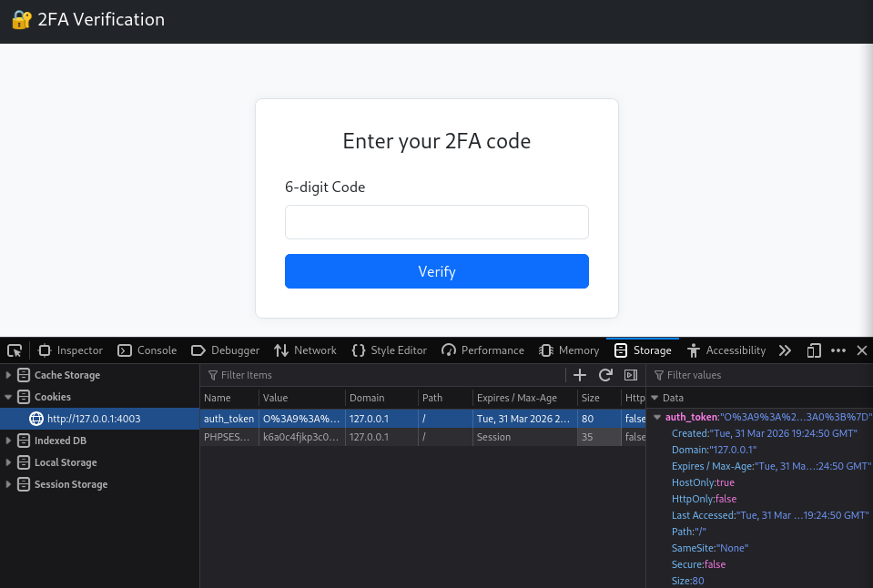Switch to the Network tab
This screenshot has height=588, width=873.
tap(305, 350)
